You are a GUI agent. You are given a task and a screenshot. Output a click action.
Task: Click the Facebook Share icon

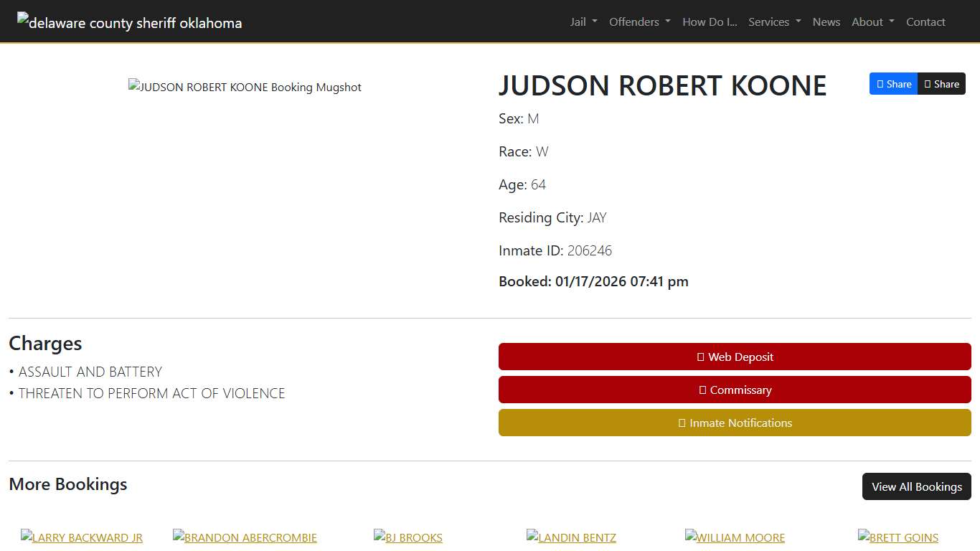[x=880, y=84]
